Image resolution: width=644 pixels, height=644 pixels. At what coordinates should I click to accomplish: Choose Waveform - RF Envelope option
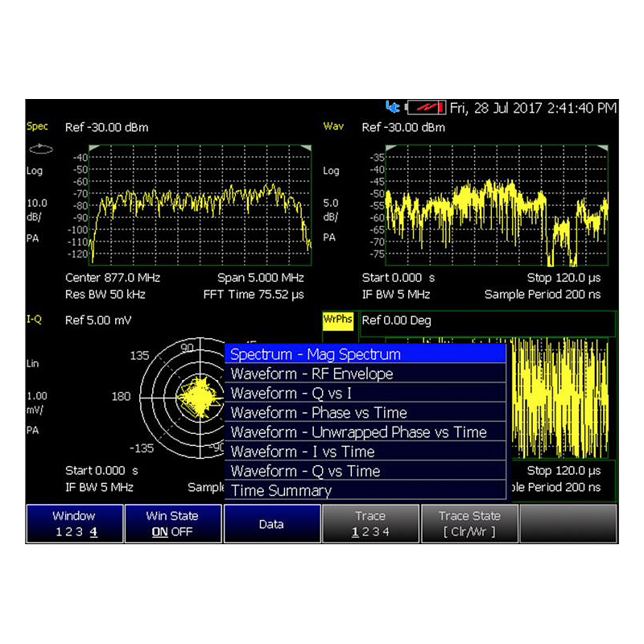[365, 374]
